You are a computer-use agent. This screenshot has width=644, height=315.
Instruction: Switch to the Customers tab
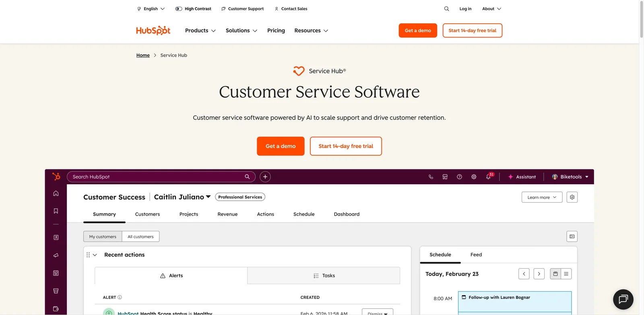pyautogui.click(x=147, y=214)
